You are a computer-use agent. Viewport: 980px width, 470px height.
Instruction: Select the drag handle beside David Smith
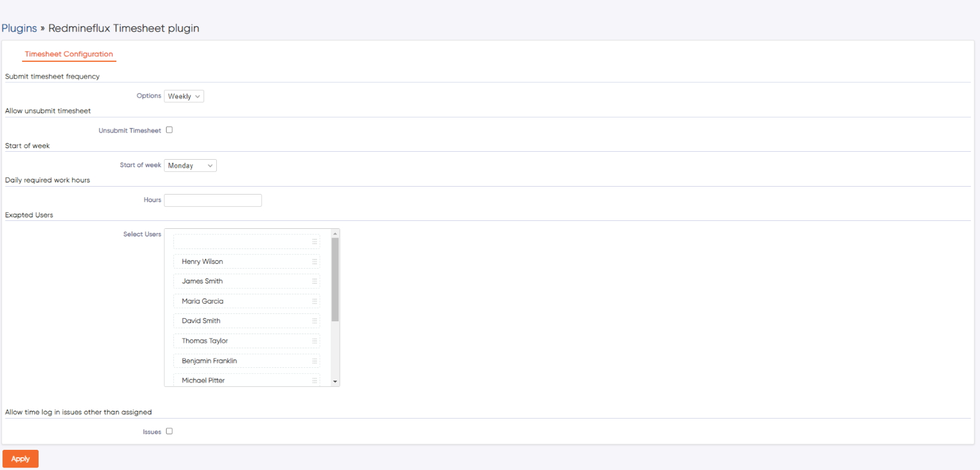[314, 321]
